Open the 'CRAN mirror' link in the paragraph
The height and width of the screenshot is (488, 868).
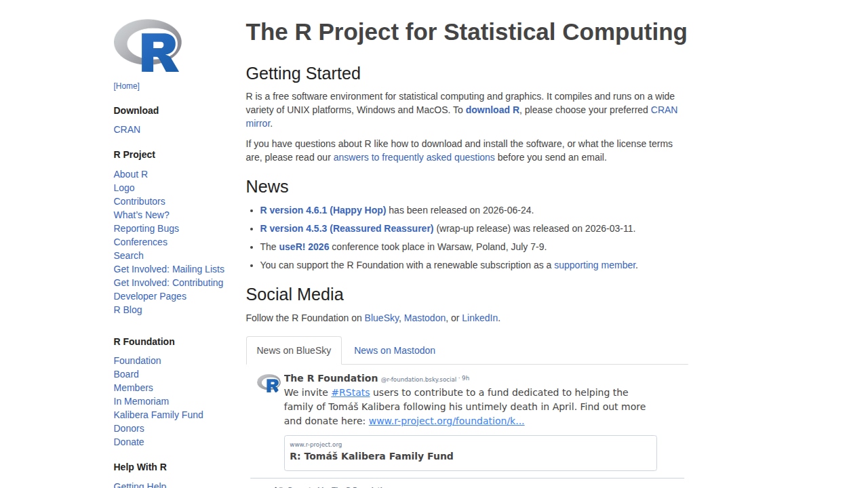coord(664,110)
